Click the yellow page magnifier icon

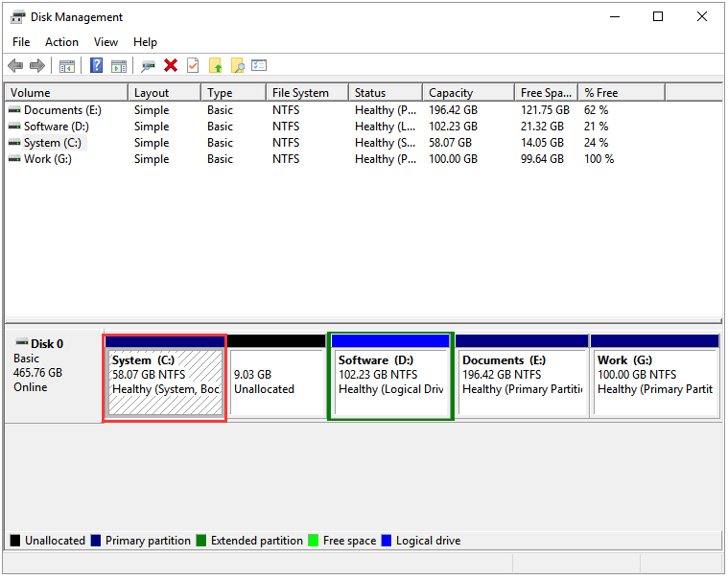pyautogui.click(x=237, y=65)
